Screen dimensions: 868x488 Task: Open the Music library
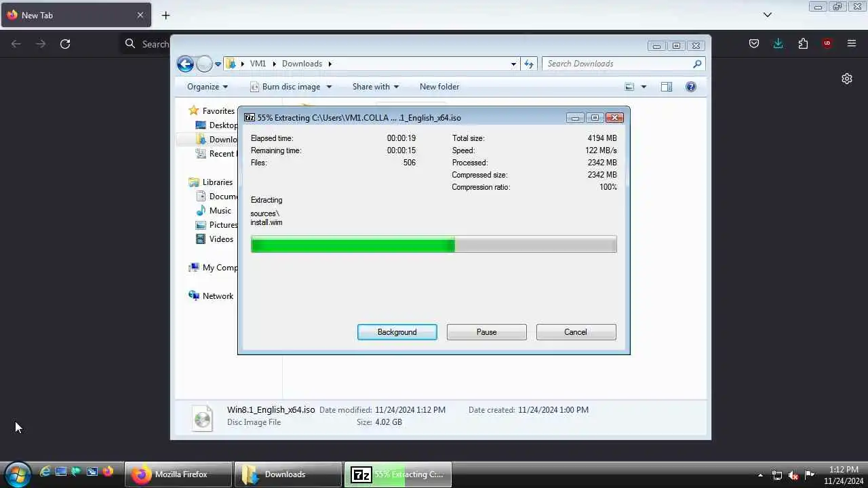click(x=214, y=210)
